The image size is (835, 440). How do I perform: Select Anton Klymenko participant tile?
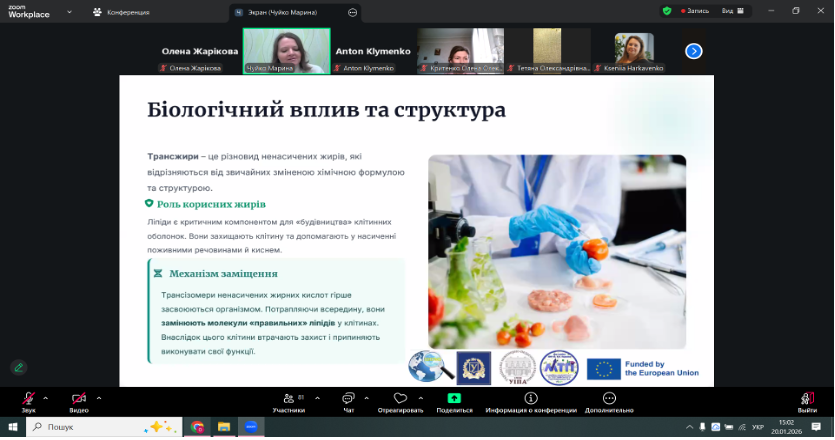(373, 51)
